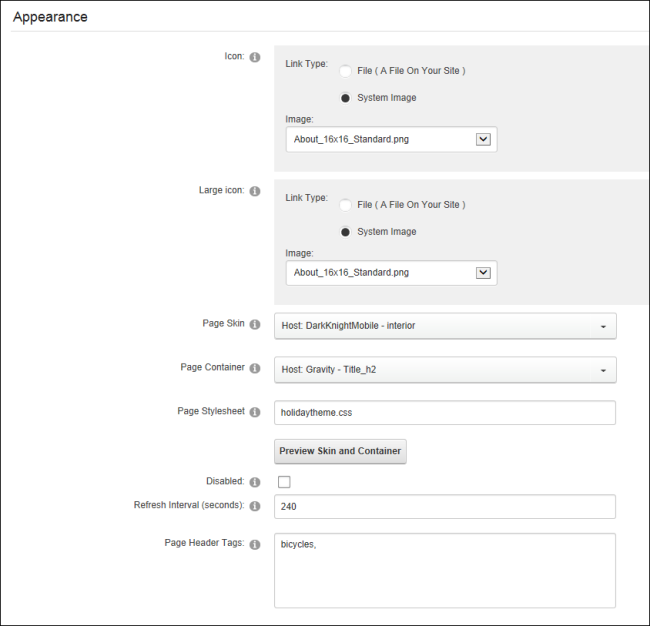Open the Page Container info icon tooltip
This screenshot has height=626, width=650.
point(255,368)
